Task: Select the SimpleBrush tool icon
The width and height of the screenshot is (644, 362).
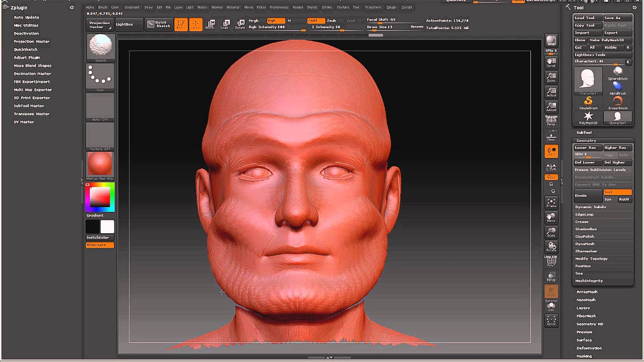Action: [x=588, y=103]
